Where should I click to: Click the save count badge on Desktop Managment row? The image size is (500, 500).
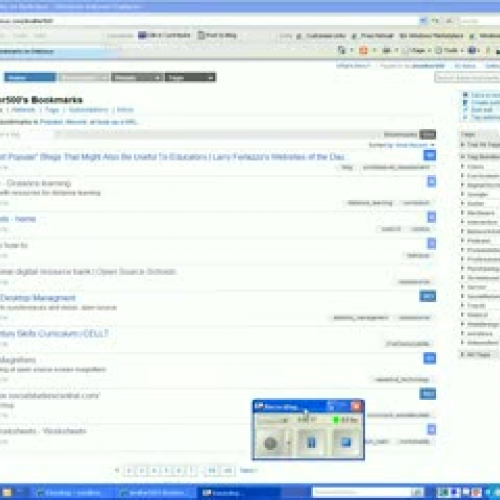pos(428,296)
